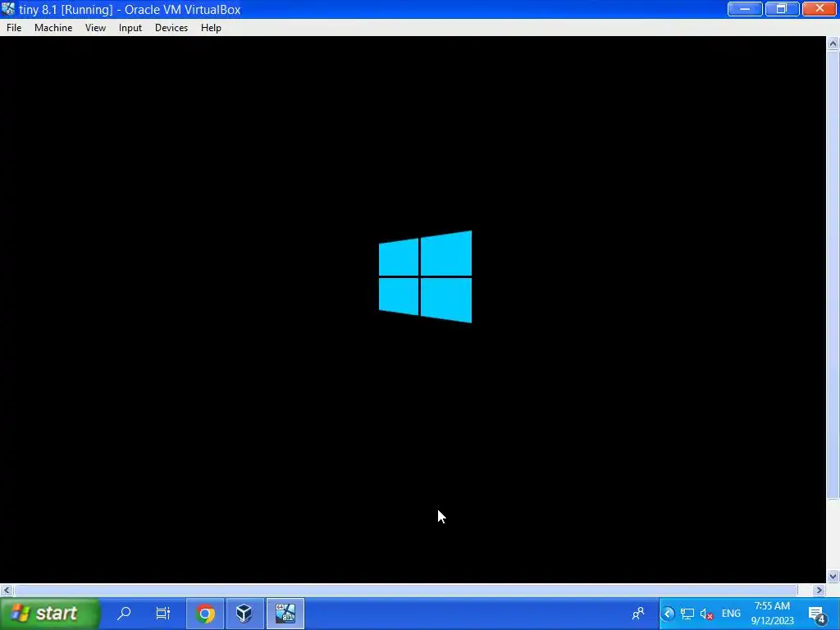
Task: Click the VirtualBox window title bar icon
Action: (x=8, y=9)
